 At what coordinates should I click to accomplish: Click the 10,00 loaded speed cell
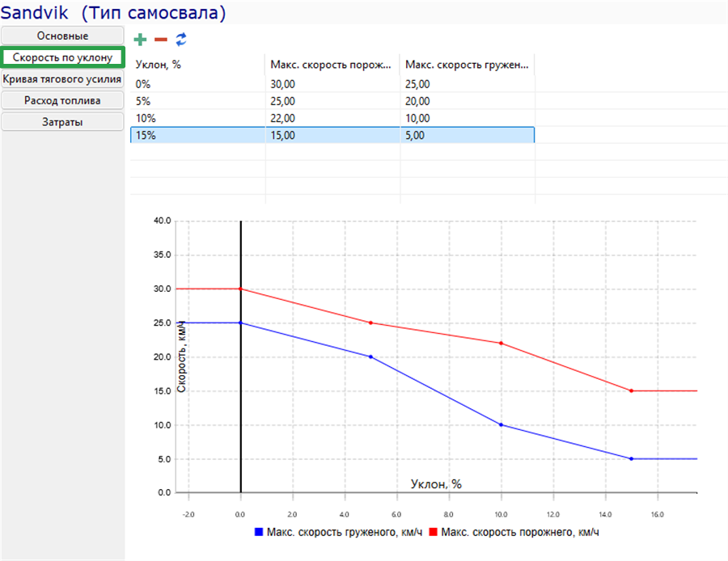tap(467, 118)
